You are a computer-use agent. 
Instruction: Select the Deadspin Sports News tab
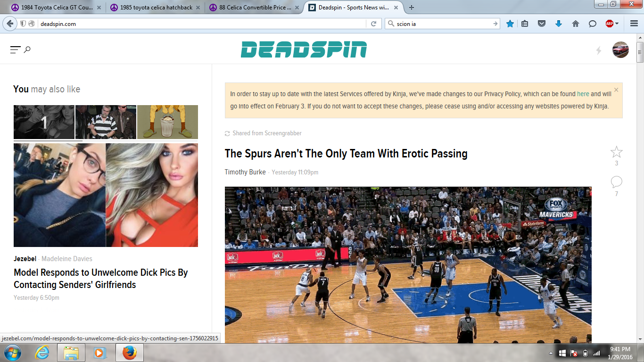[x=353, y=8]
